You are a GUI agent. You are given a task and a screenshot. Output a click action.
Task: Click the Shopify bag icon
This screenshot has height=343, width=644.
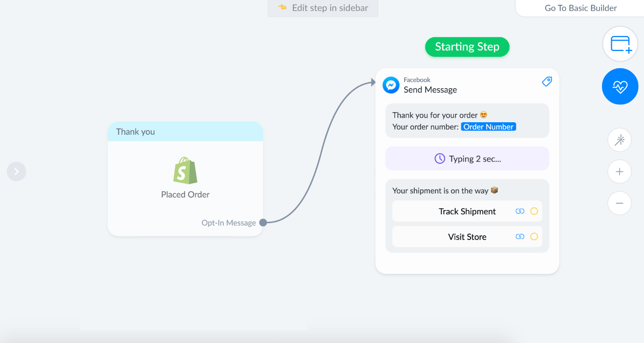[x=185, y=170]
